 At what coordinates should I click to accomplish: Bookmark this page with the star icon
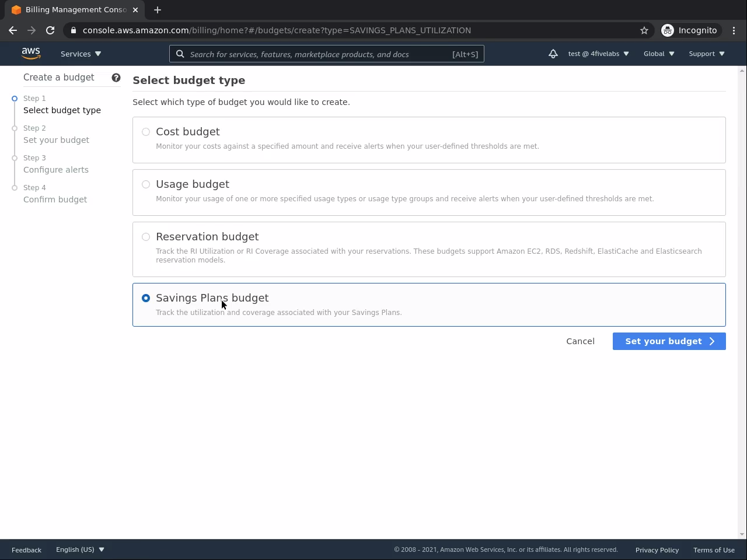click(x=644, y=30)
